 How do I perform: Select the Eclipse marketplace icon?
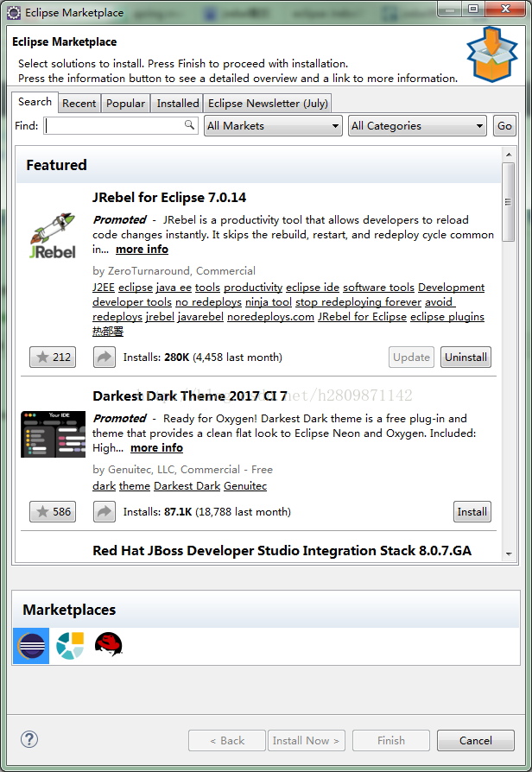31,645
